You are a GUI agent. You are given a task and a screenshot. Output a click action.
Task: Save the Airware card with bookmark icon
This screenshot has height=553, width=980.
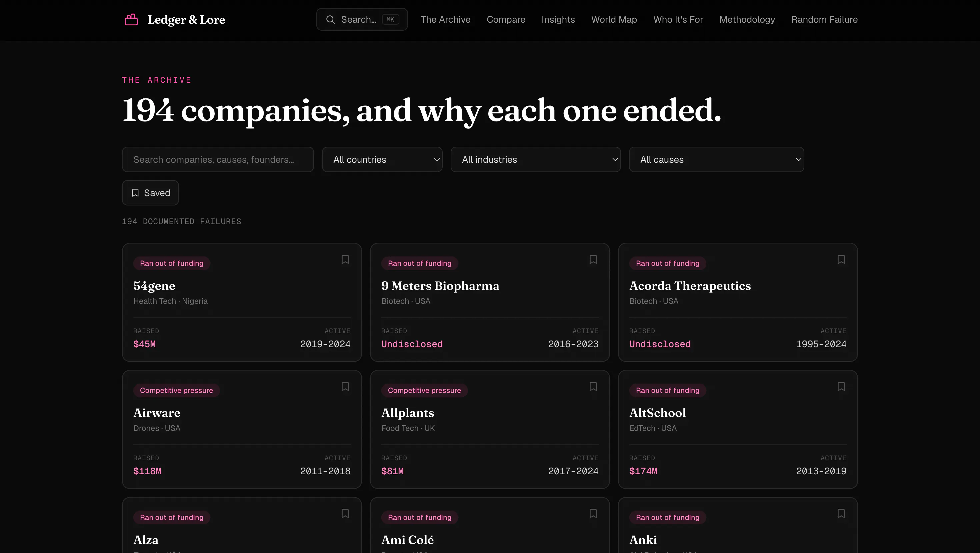point(345,387)
